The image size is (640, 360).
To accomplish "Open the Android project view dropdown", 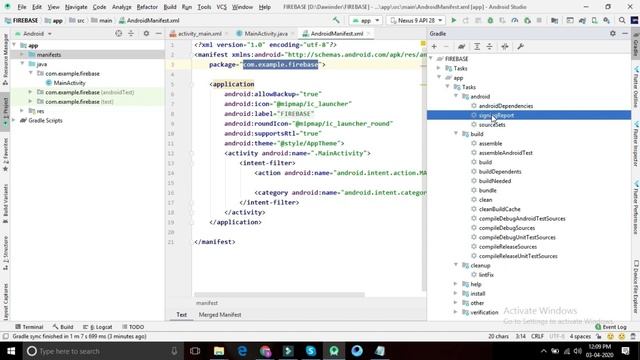I will pos(33,33).
